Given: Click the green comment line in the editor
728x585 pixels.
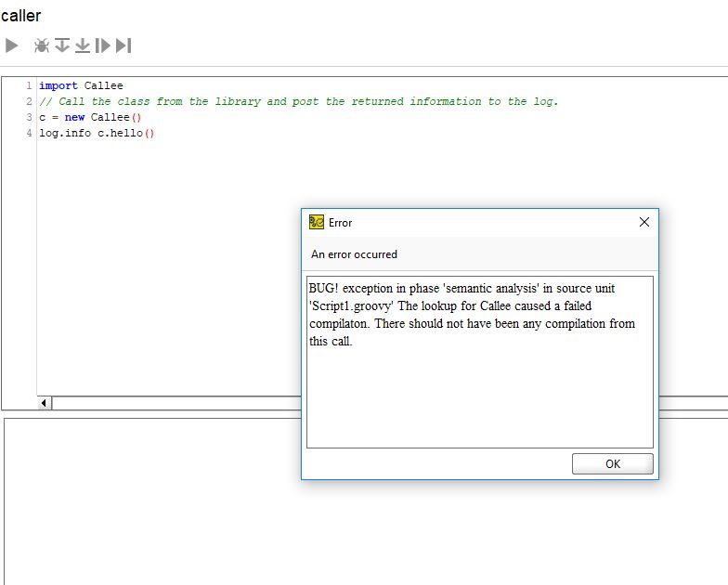Looking at the screenshot, I should pos(299,101).
